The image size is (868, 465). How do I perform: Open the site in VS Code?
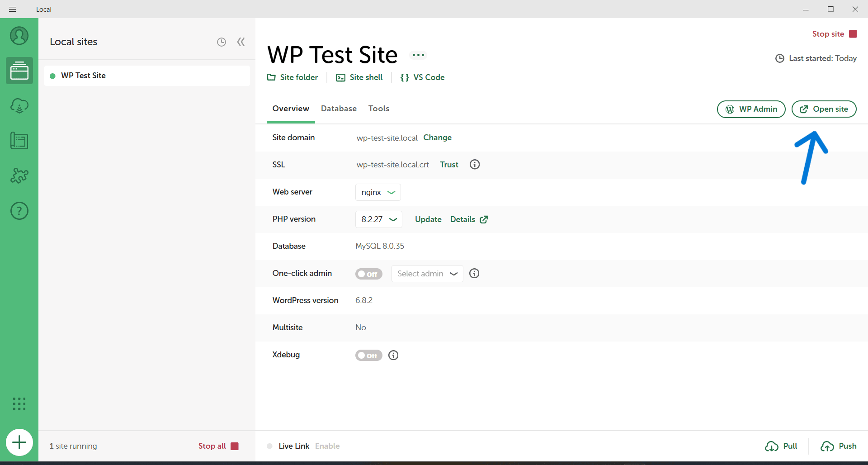(422, 77)
